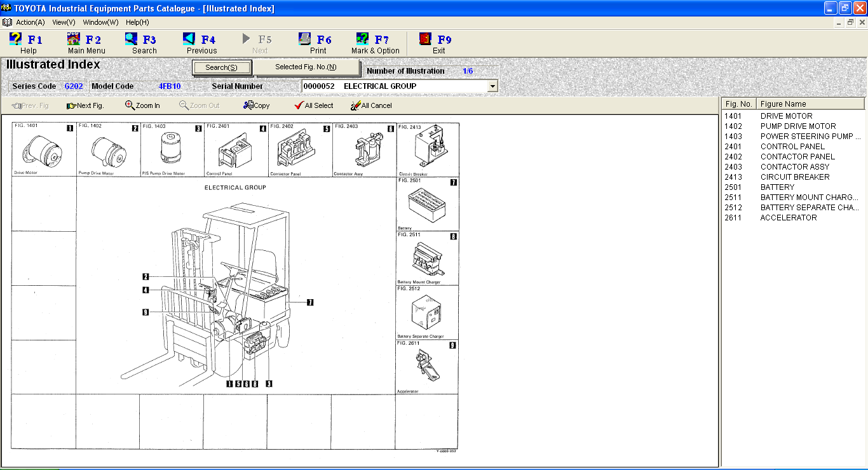This screenshot has height=470, width=868.
Task: Go back with F4 Previous
Action: [x=201, y=44]
